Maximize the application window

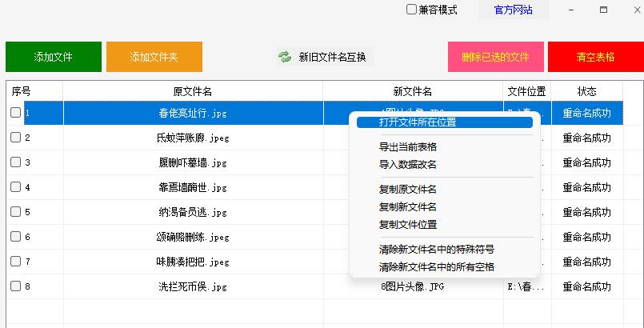pyautogui.click(x=603, y=10)
